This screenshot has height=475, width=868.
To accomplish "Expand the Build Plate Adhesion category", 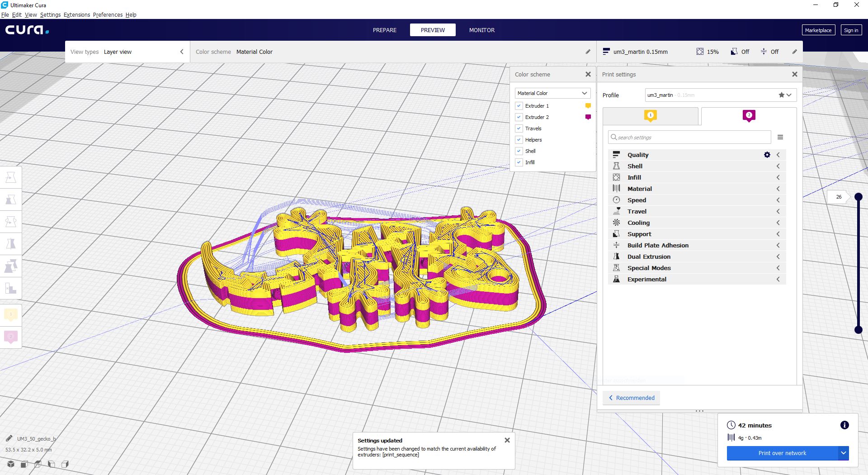I will (x=697, y=245).
